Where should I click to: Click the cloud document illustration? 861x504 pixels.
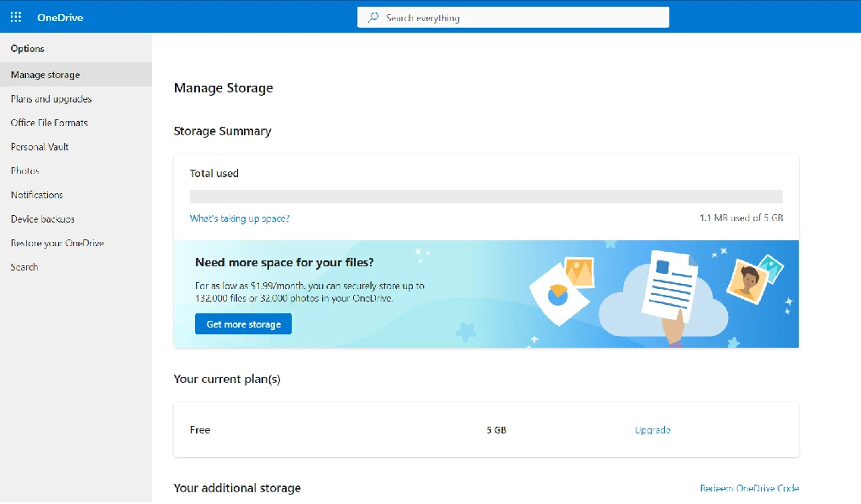(x=664, y=299)
